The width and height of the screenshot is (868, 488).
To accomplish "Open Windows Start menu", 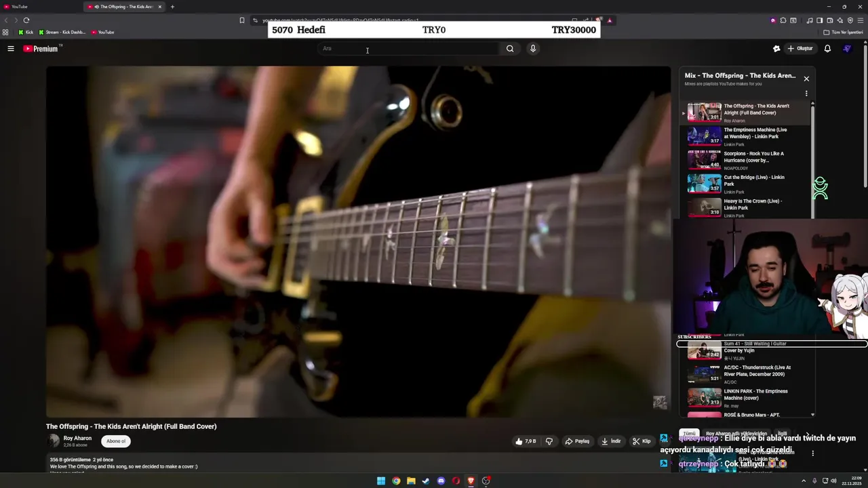I will point(381,481).
